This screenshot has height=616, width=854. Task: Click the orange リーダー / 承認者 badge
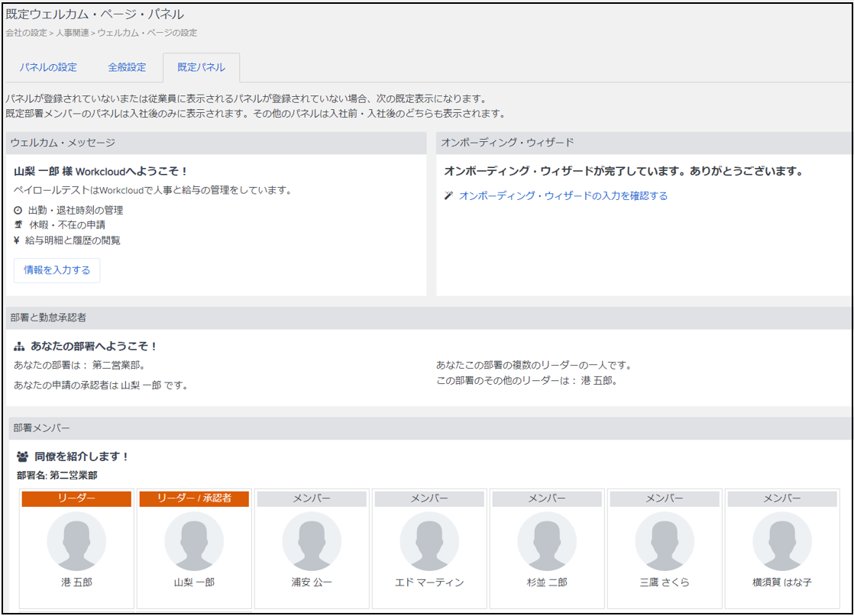[194, 498]
